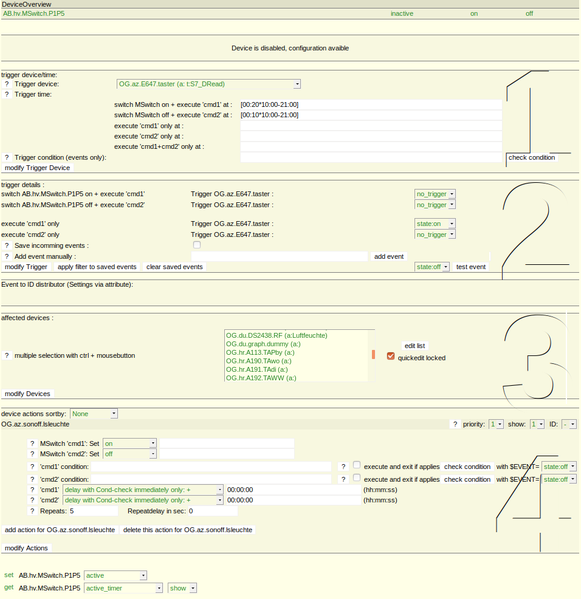581x599 pixels.
Task: Open execute 'cmd1' only trigger dropdown
Action: click(435, 224)
